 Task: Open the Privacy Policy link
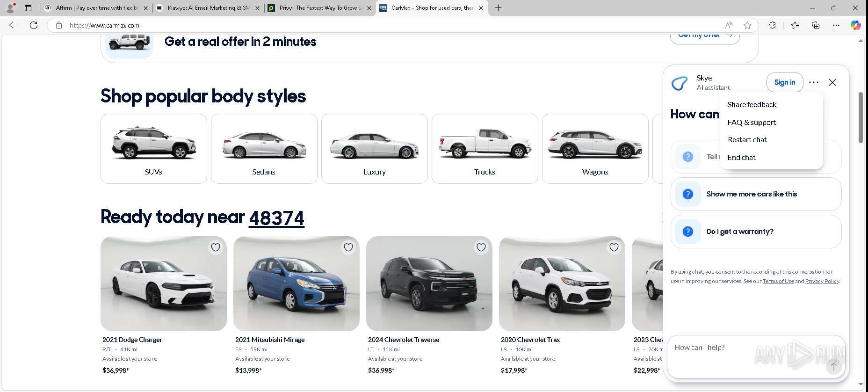[822, 281]
